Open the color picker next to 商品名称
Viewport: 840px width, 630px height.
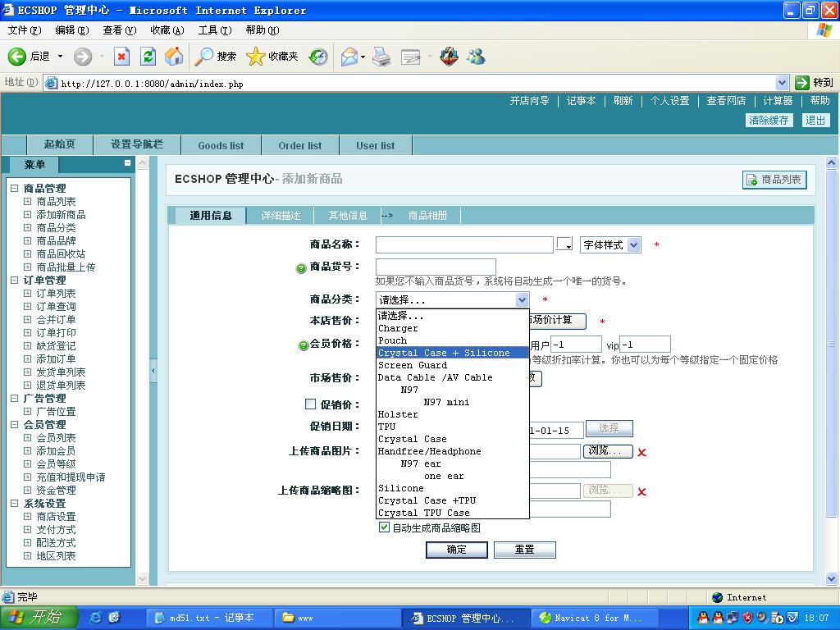[x=564, y=244]
